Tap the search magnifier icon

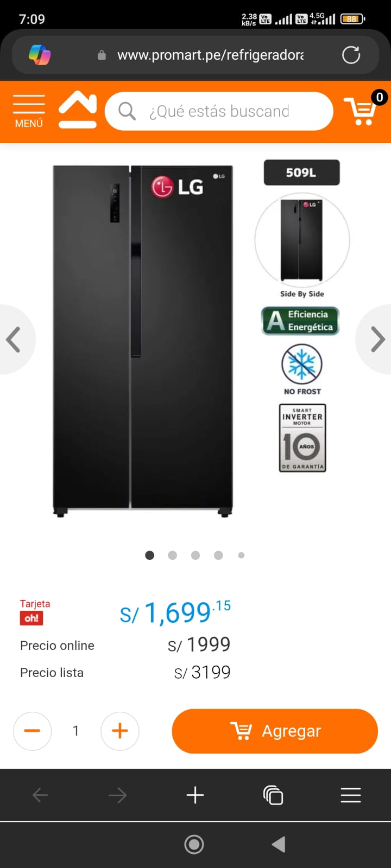point(127,111)
